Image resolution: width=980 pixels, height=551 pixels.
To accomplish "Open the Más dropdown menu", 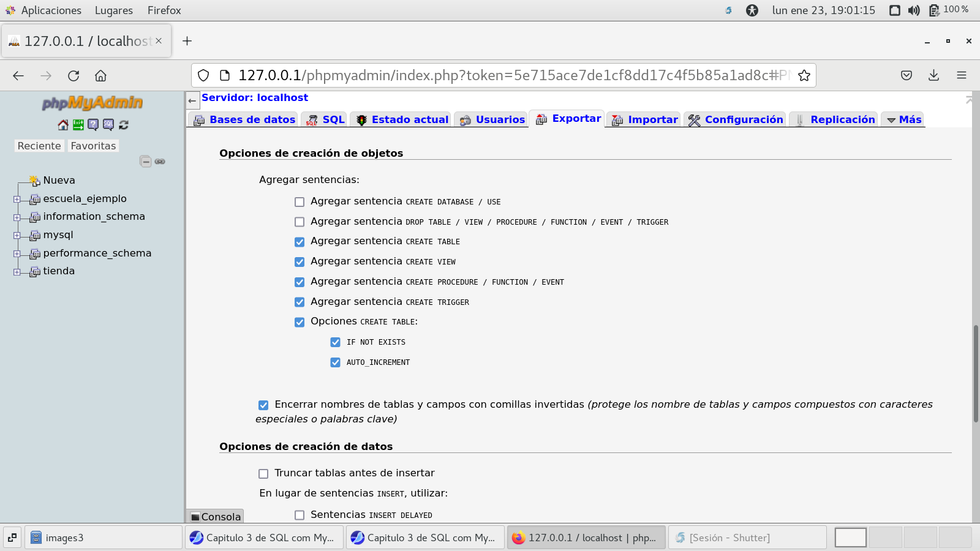I will point(904,120).
